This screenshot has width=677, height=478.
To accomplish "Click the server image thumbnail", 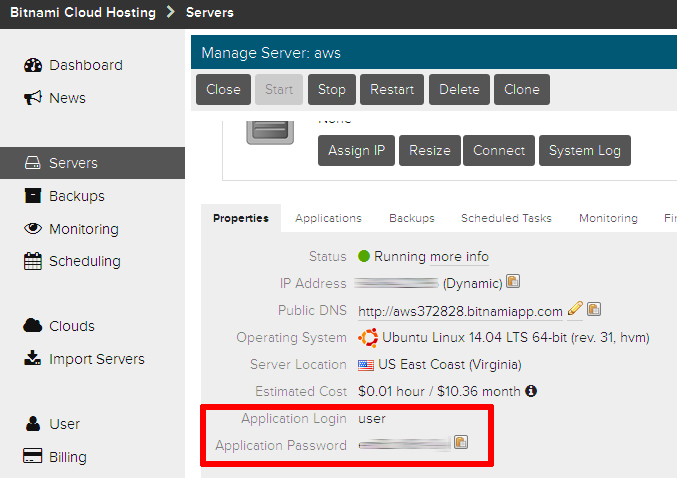I will pyautogui.click(x=270, y=133).
